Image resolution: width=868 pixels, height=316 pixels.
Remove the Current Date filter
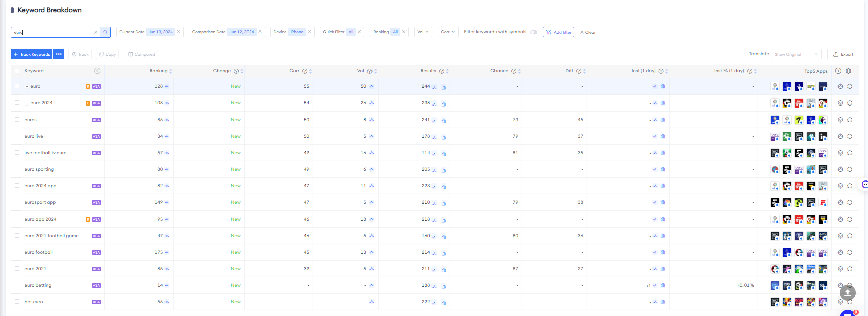point(178,31)
